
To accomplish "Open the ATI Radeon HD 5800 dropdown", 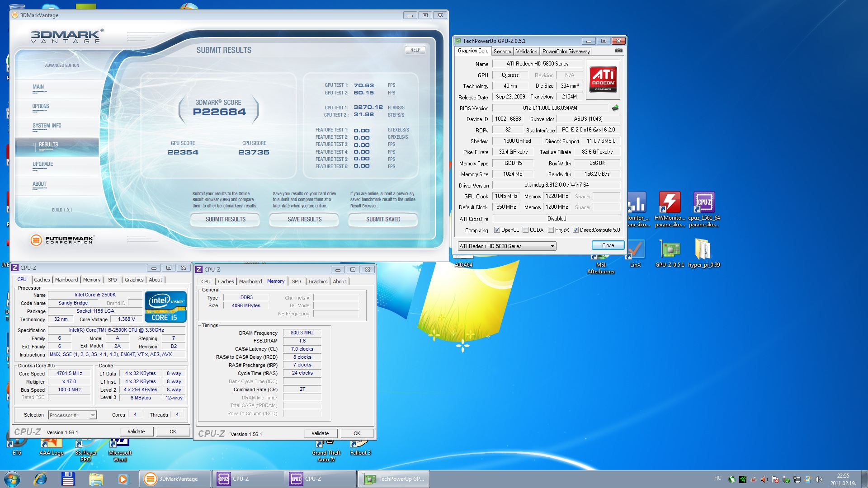I will (507, 246).
